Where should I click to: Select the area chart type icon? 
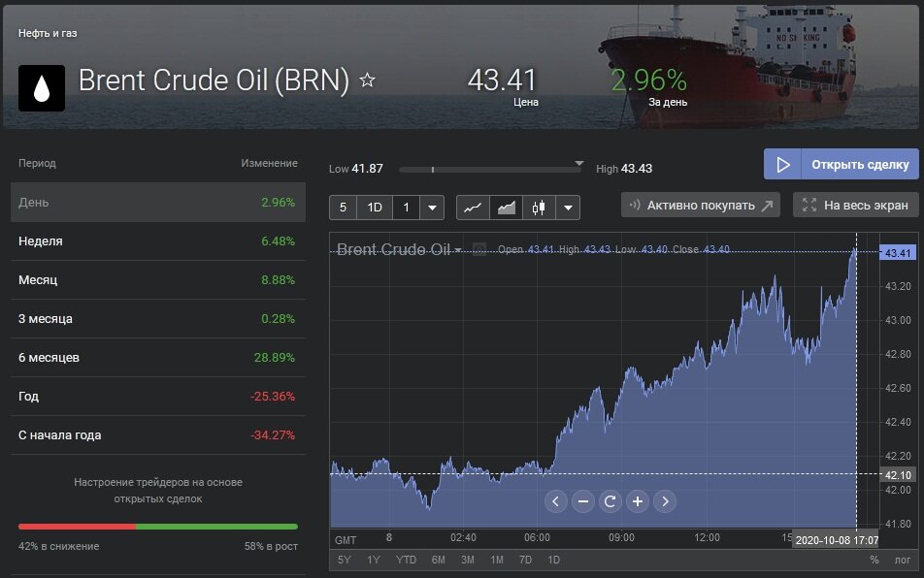pos(506,207)
